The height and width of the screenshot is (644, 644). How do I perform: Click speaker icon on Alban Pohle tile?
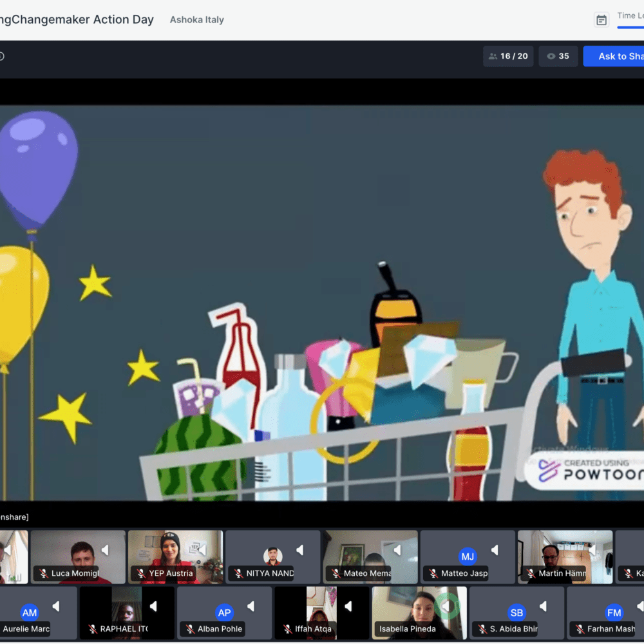(251, 606)
